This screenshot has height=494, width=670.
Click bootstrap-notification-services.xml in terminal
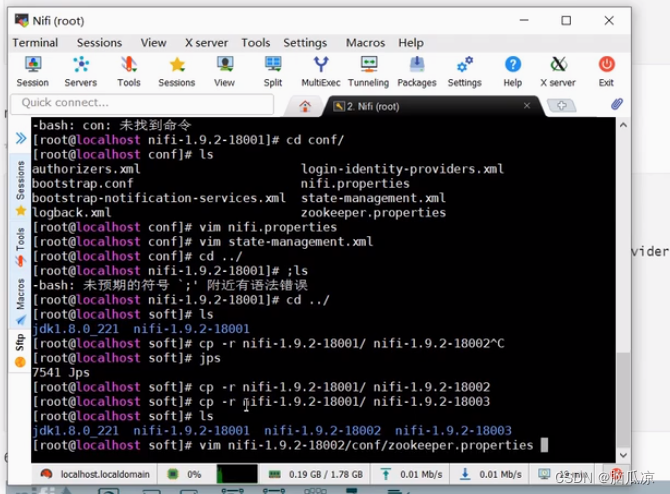point(159,198)
